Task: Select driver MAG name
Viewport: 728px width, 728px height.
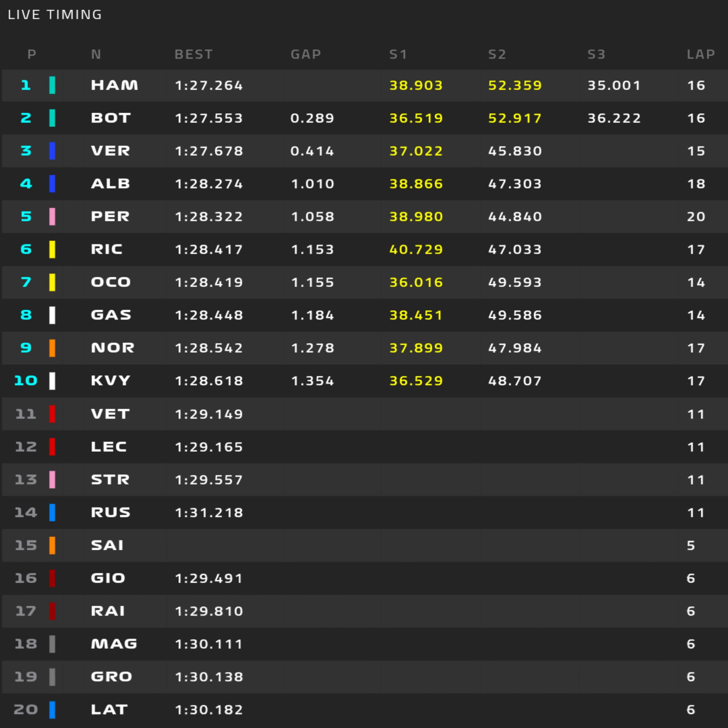Action: 114,644
